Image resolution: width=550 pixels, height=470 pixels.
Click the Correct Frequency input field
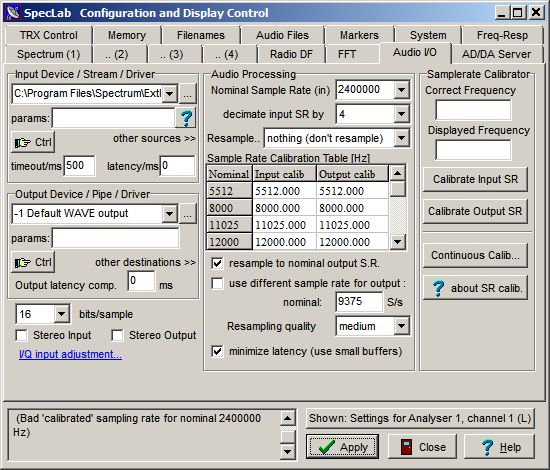(473, 110)
